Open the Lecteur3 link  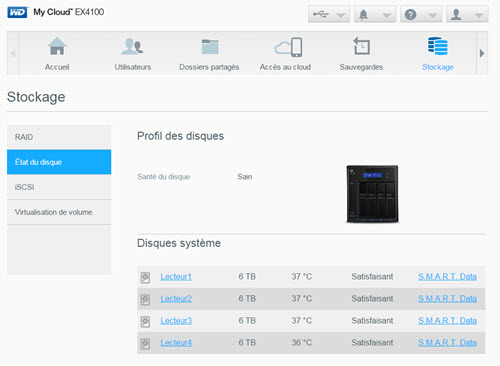[176, 321]
